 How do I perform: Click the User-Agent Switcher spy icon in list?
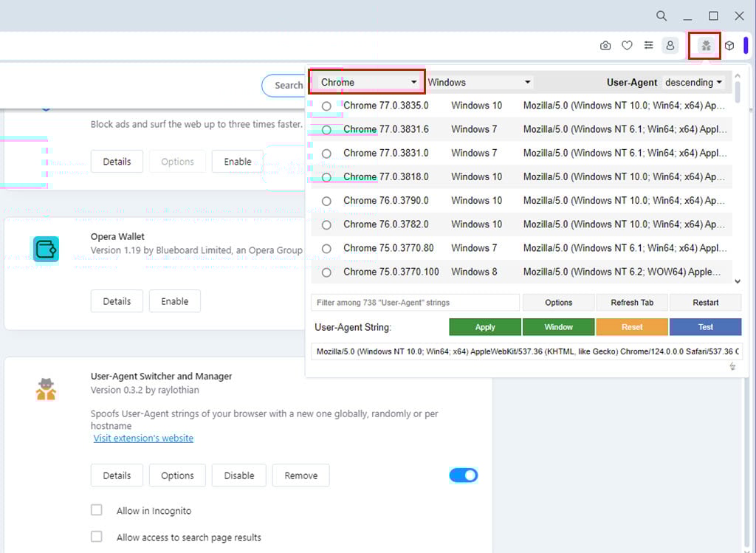(x=47, y=390)
